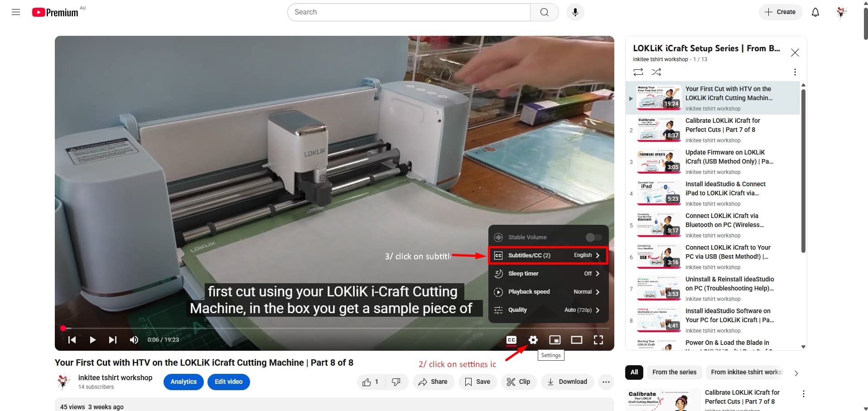Toggle loop playlist
The height and width of the screenshot is (411, 868).
[x=638, y=72]
